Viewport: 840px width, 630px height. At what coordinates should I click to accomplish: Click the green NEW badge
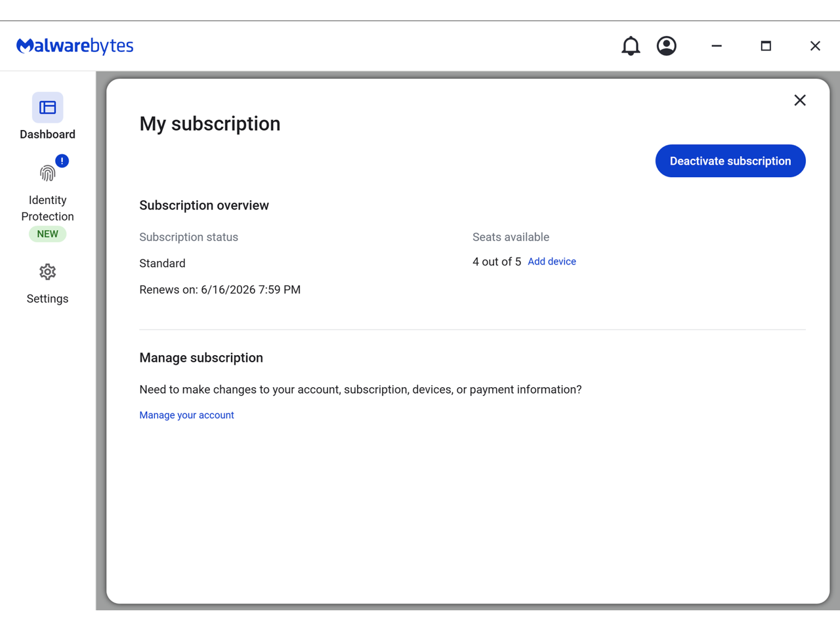47,234
